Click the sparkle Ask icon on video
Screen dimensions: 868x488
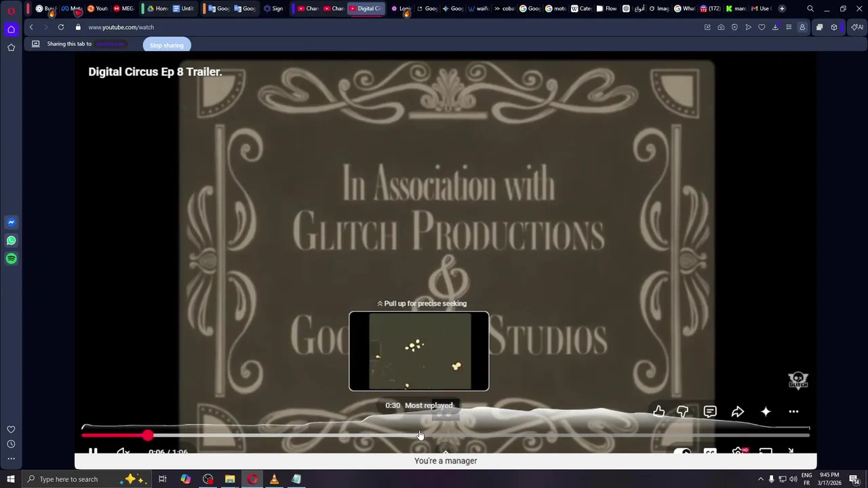click(766, 411)
